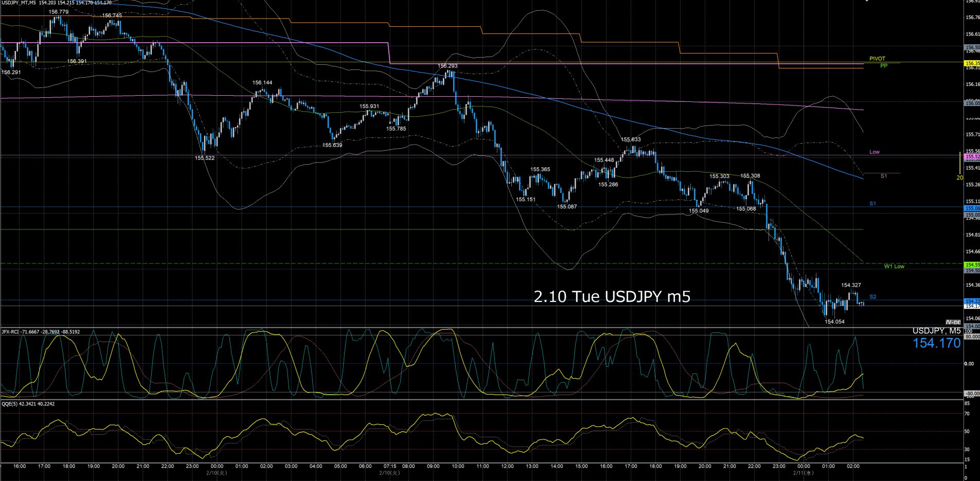
Task: Click the yellow 156.35 pivot price tag
Action: pos(972,63)
